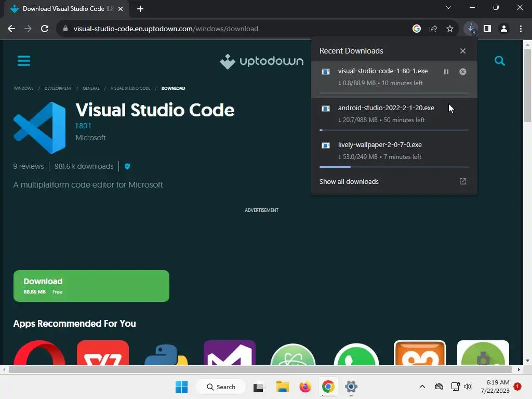
Task: Open the Visual Studio recommended app icon
Action: [x=229, y=353]
